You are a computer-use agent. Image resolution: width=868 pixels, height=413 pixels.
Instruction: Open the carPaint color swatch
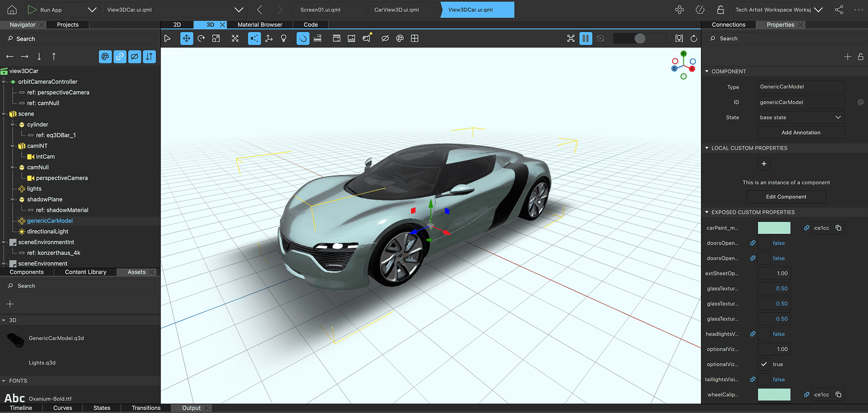coord(774,228)
